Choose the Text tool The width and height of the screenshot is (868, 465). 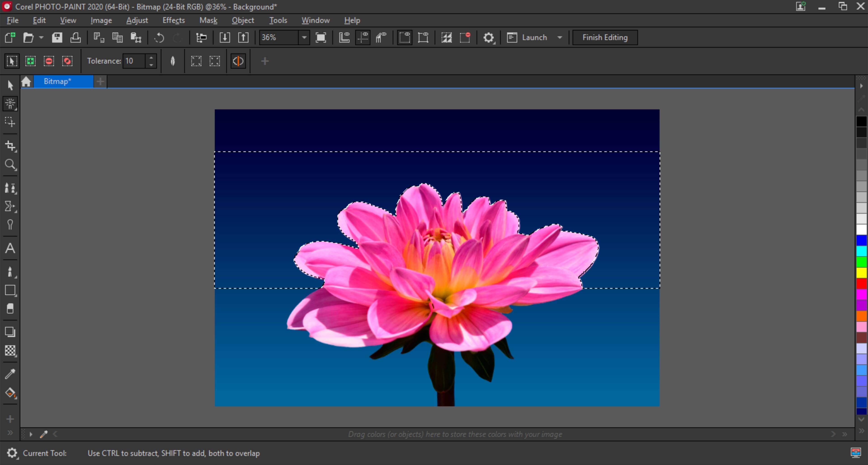10,249
